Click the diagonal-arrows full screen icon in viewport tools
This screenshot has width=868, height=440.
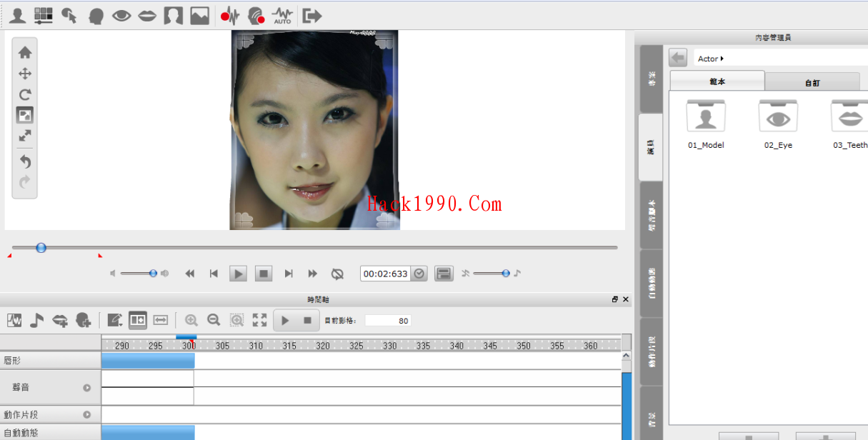click(25, 136)
